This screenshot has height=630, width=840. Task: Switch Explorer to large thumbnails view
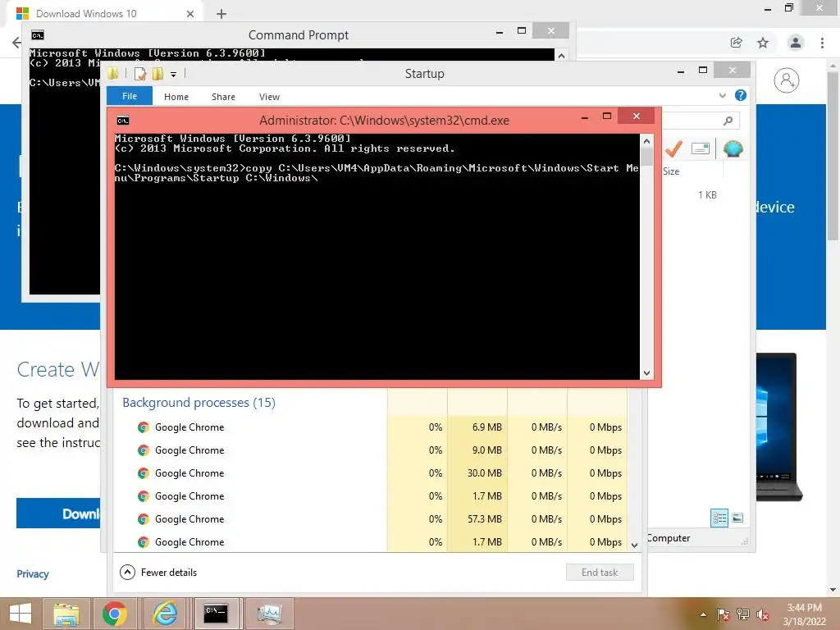pos(737,518)
